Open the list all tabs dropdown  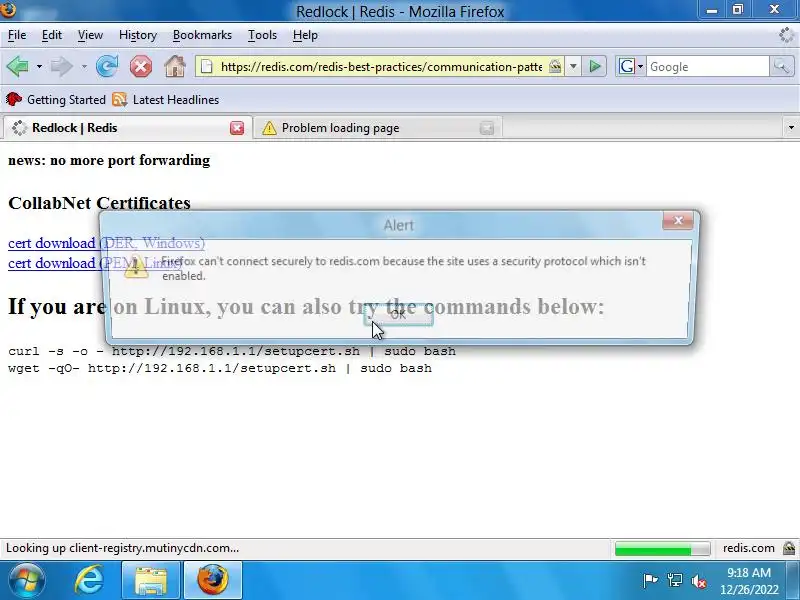[791, 128]
